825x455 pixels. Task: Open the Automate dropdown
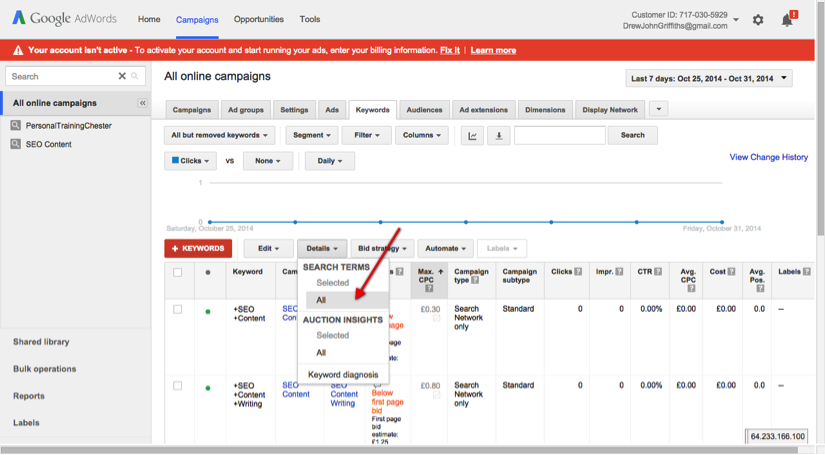coord(445,248)
